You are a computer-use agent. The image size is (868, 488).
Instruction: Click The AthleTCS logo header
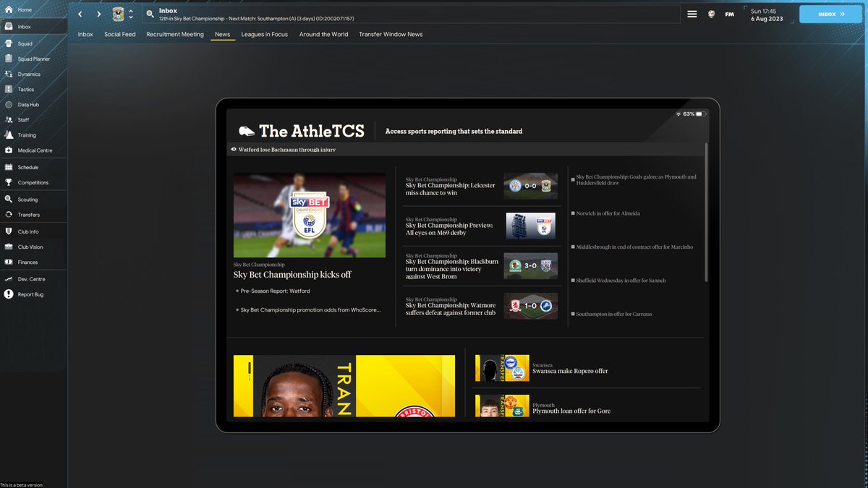(x=302, y=131)
